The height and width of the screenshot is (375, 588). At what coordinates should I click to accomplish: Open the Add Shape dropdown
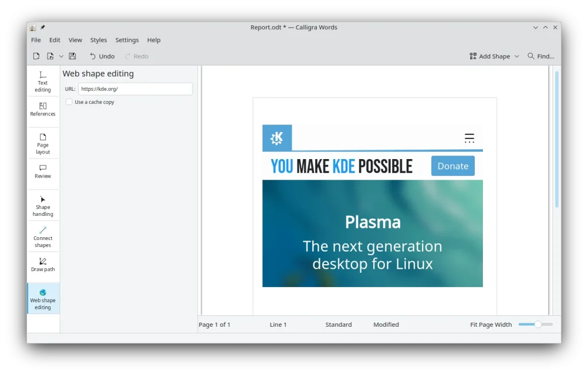point(494,56)
